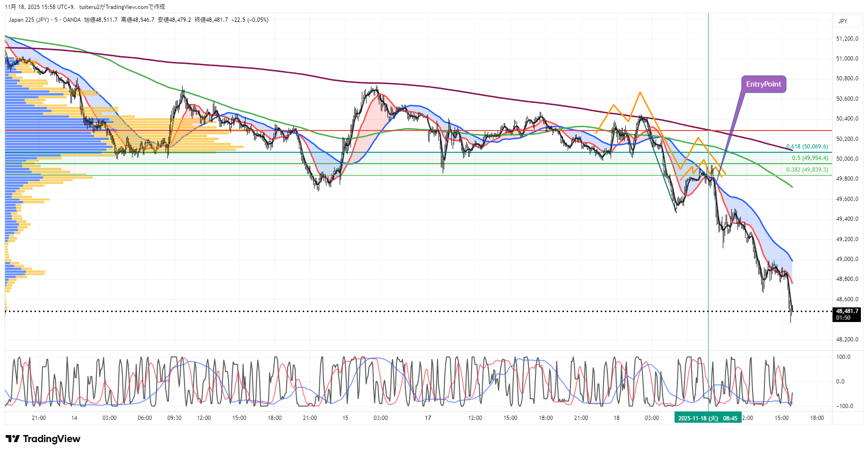Viewport: 868px width, 453px height.
Task: Select the dotted current price line
Action: click(378, 311)
